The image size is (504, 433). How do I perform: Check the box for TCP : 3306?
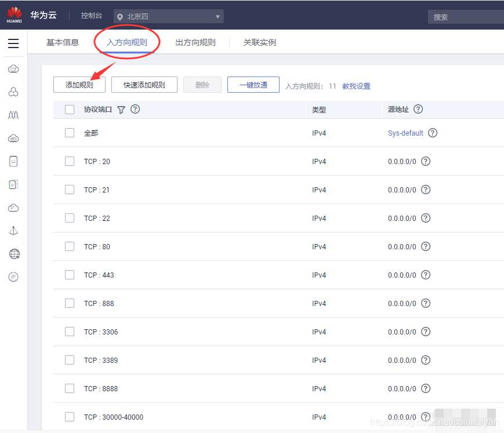(70, 332)
